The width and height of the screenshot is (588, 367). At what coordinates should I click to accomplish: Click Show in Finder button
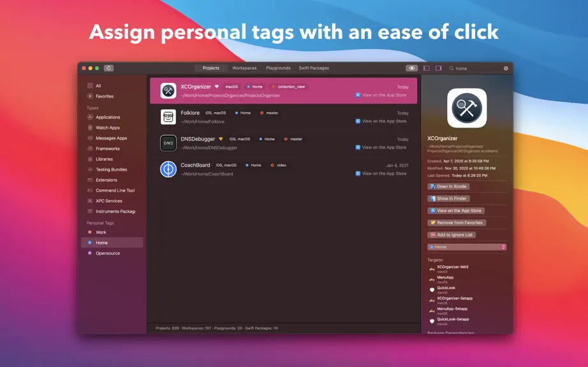click(449, 199)
